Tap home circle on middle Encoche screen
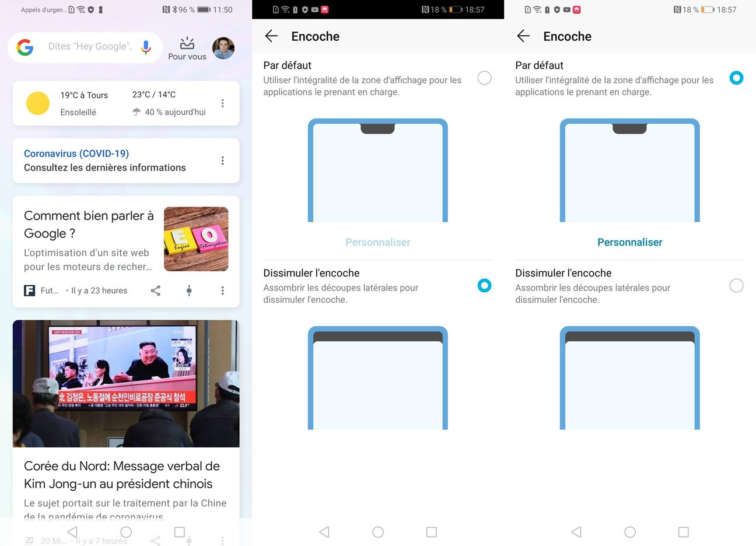The width and height of the screenshot is (756, 546). pos(378,532)
